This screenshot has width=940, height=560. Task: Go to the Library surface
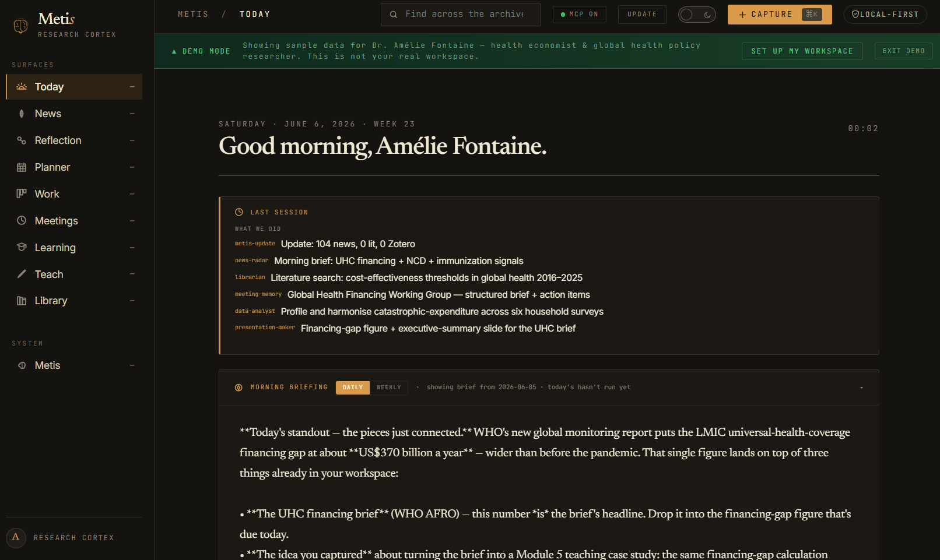[x=74, y=301]
